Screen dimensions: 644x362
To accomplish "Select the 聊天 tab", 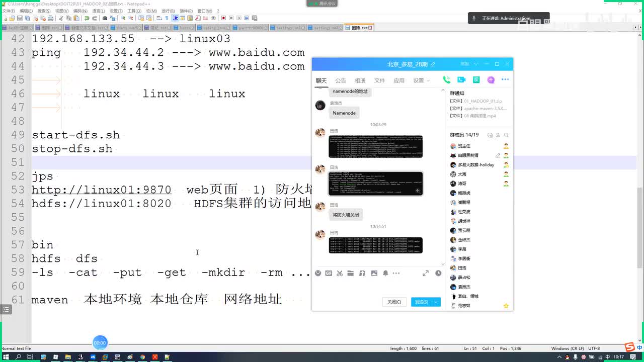I will [321, 80].
